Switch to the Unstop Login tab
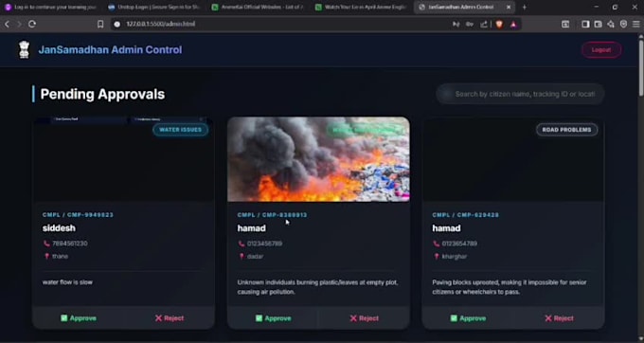 click(x=154, y=7)
